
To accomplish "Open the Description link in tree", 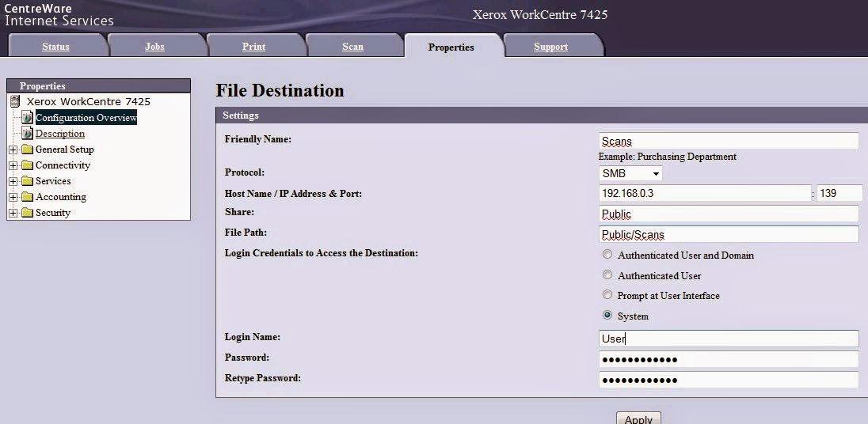I will click(x=59, y=134).
